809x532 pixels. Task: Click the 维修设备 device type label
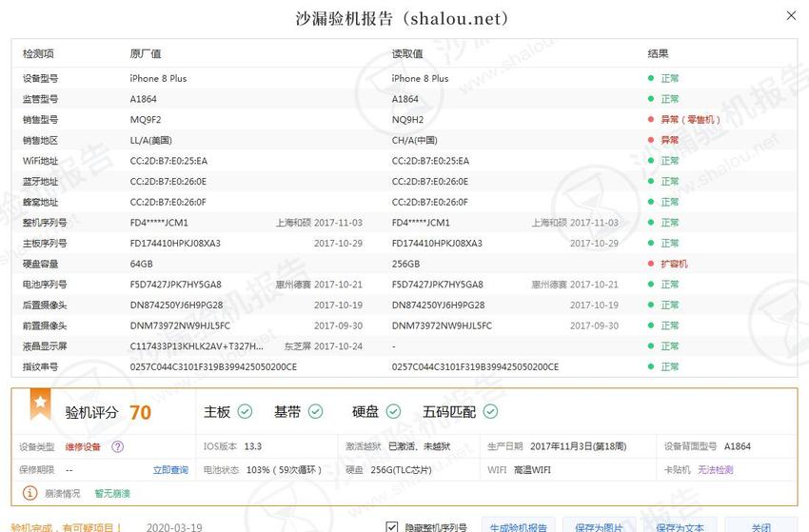(83, 446)
